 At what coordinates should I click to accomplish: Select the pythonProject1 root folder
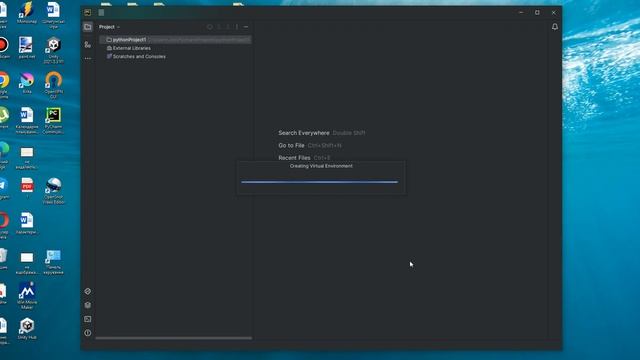pyautogui.click(x=175, y=40)
